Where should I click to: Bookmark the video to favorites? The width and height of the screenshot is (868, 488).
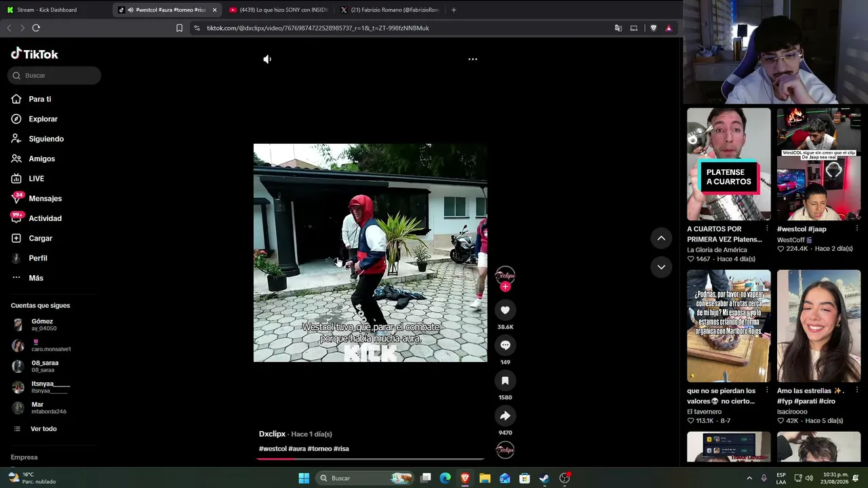tap(505, 380)
